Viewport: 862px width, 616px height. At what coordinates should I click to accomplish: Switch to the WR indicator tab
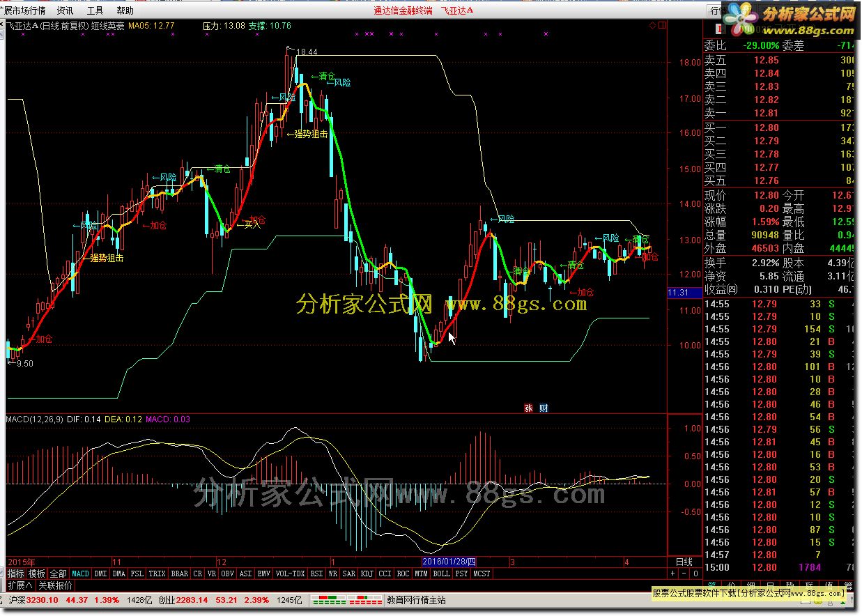pyautogui.click(x=334, y=573)
